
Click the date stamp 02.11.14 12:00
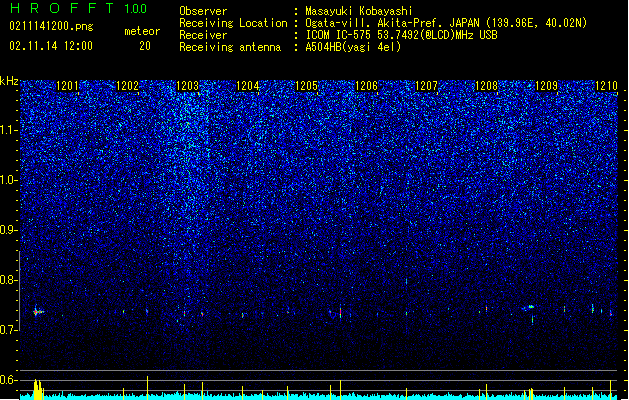click(51, 46)
